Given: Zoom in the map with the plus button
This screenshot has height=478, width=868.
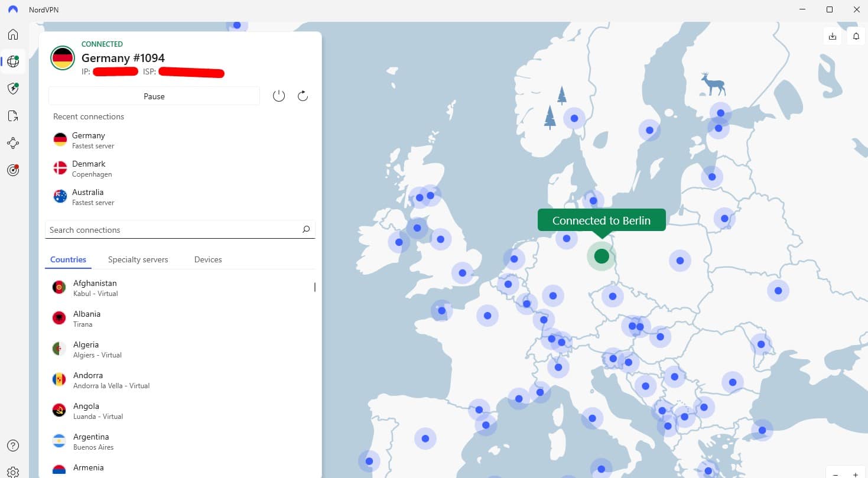Looking at the screenshot, I should (855, 474).
